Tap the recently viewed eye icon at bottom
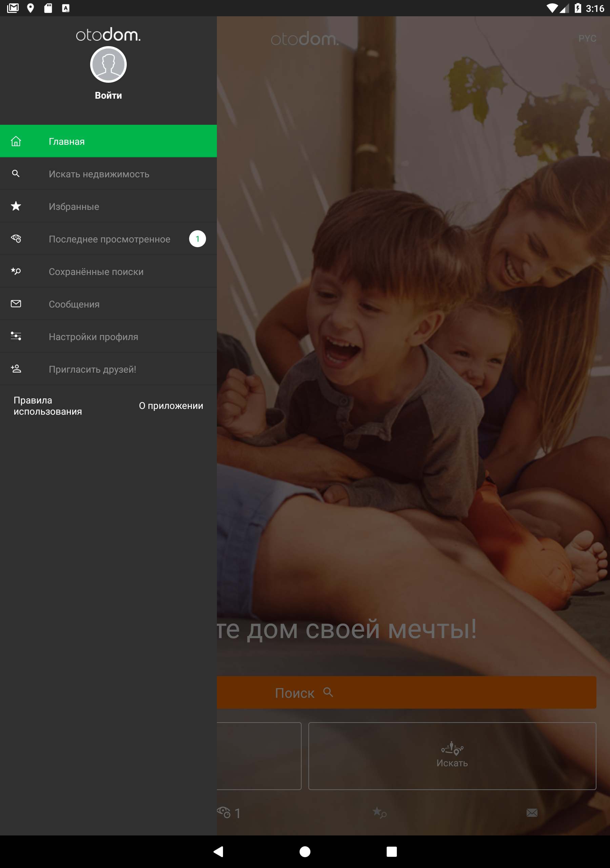610x868 pixels. tap(224, 812)
